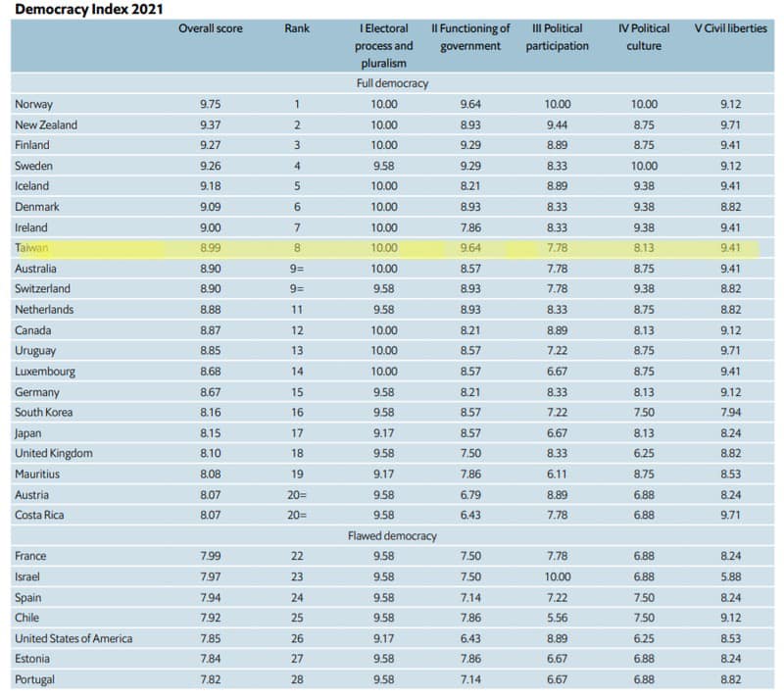Viewport: 784px width, 698px height.
Task: Click the country name "Canada"
Action: point(33,330)
